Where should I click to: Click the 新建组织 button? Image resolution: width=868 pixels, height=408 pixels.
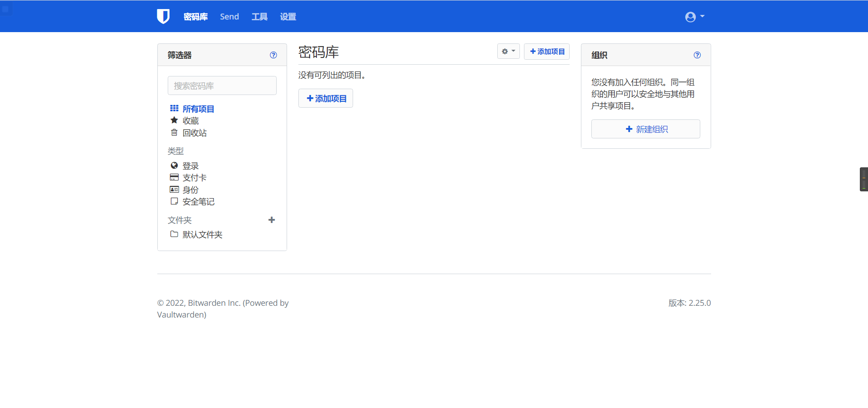click(x=646, y=129)
